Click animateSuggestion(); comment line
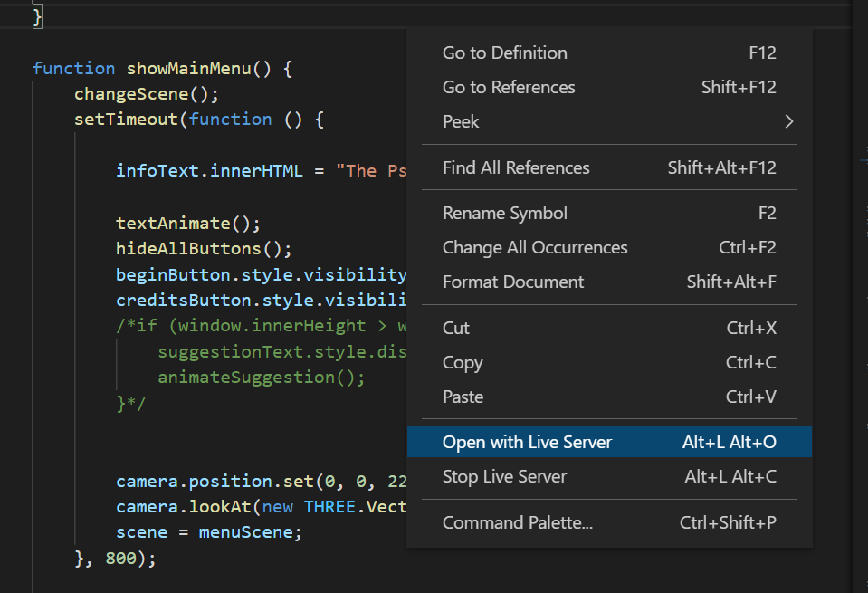 tap(262, 378)
